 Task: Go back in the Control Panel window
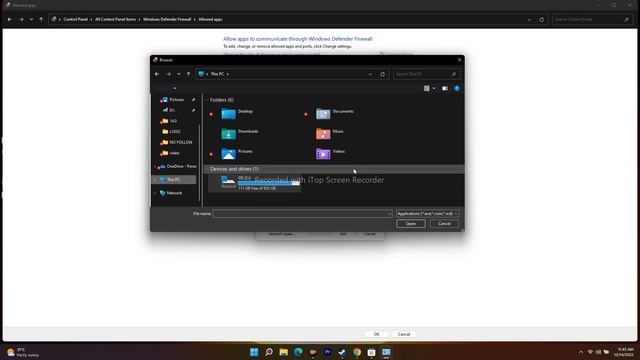tap(10, 19)
